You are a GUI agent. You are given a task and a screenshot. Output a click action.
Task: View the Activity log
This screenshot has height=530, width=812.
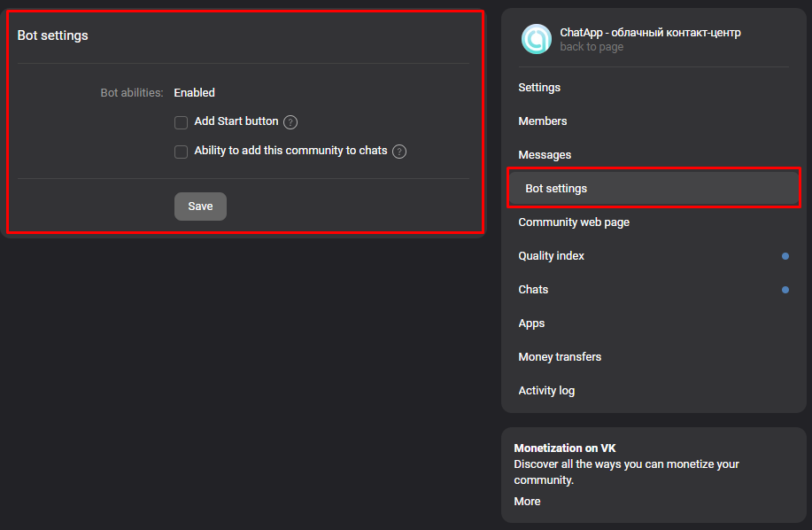(x=546, y=391)
